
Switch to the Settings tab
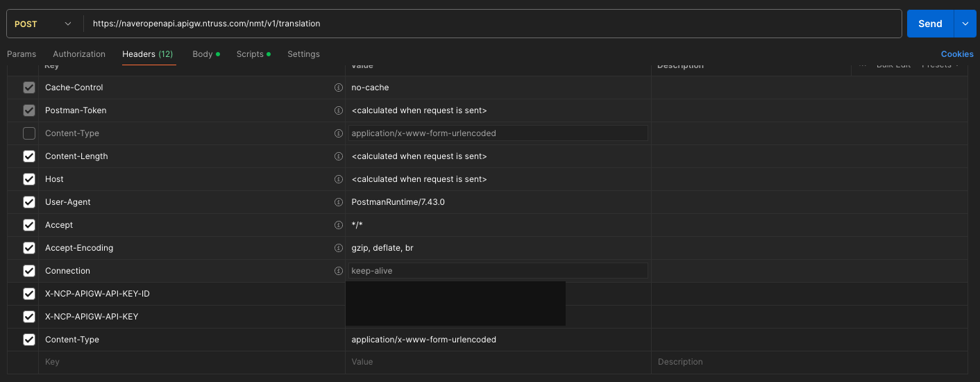pyautogui.click(x=303, y=54)
